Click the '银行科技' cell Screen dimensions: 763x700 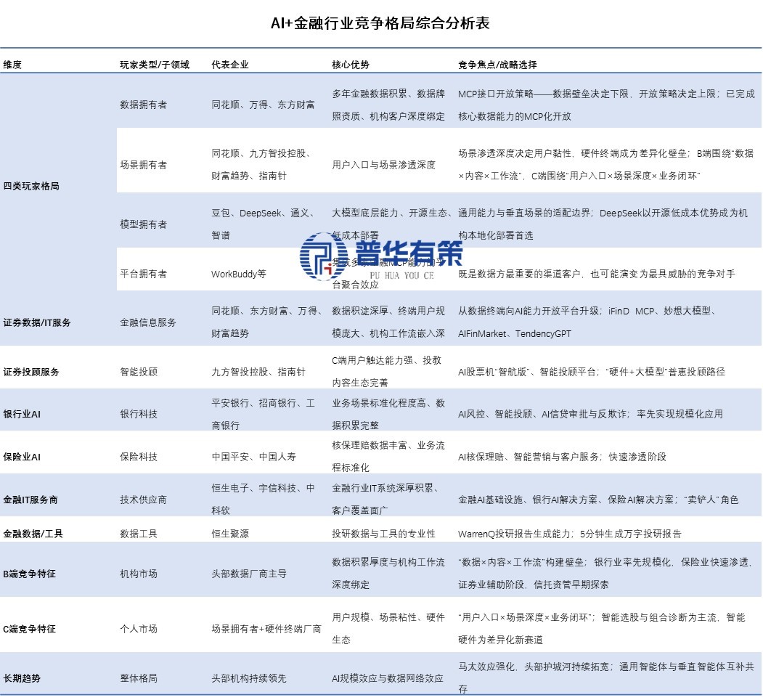click(x=139, y=414)
